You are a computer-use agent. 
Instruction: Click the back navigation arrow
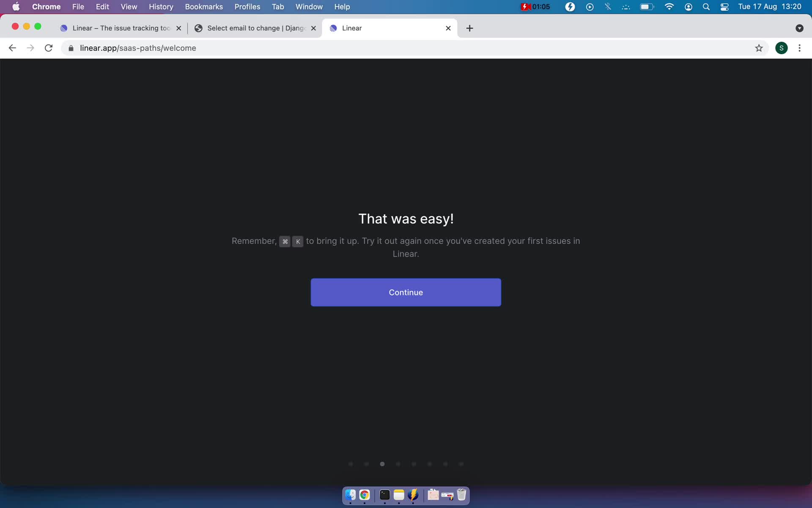click(12, 48)
